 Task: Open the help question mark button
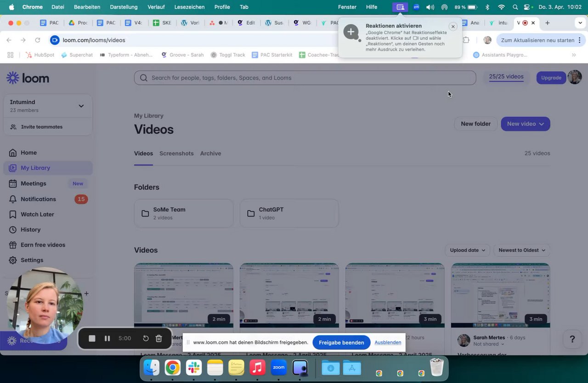click(572, 339)
